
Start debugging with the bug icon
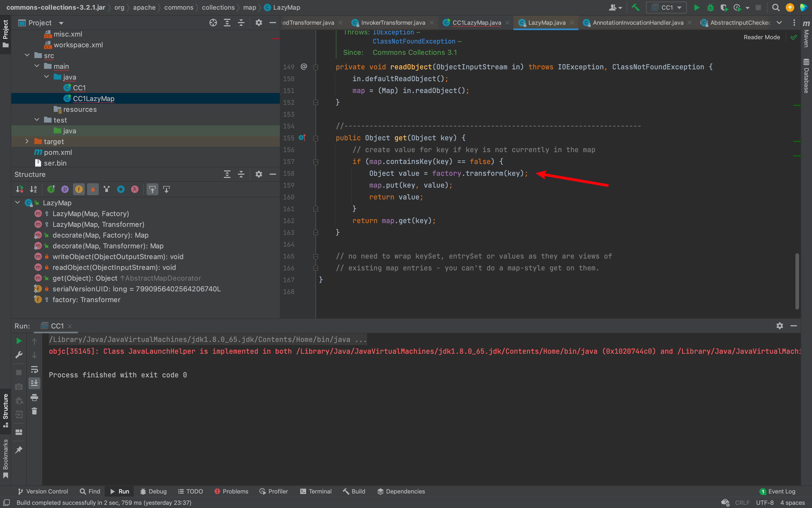click(710, 8)
